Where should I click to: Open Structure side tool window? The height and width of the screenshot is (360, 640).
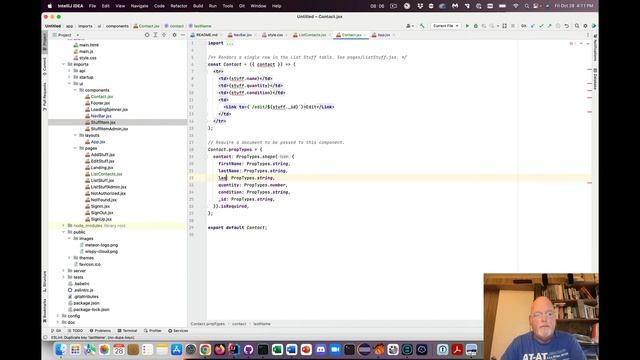(44, 281)
